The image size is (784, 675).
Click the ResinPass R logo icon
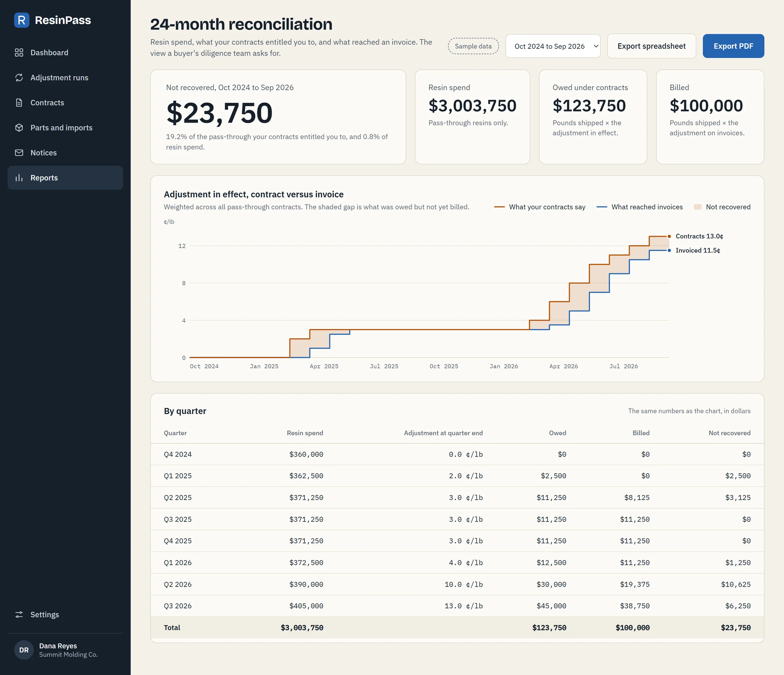[x=22, y=20]
